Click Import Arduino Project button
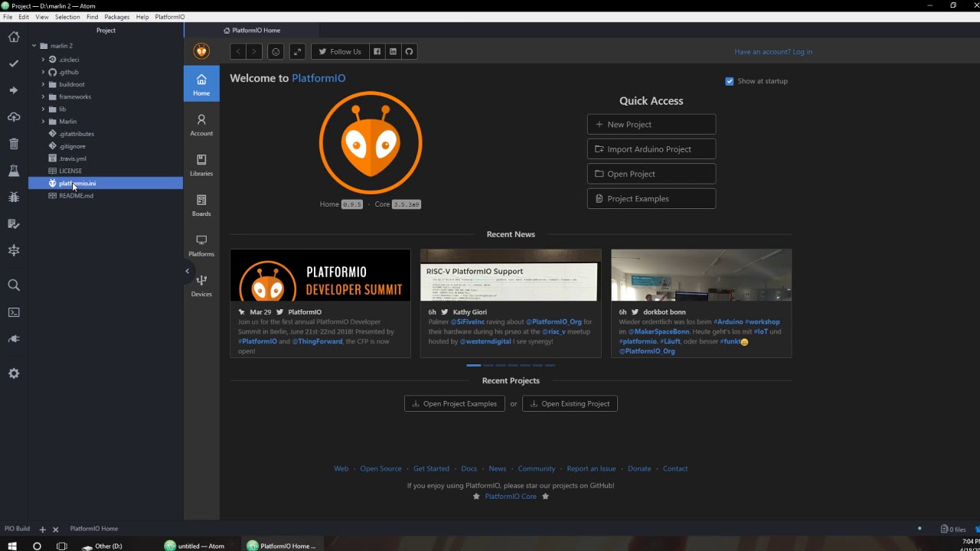 pos(652,149)
